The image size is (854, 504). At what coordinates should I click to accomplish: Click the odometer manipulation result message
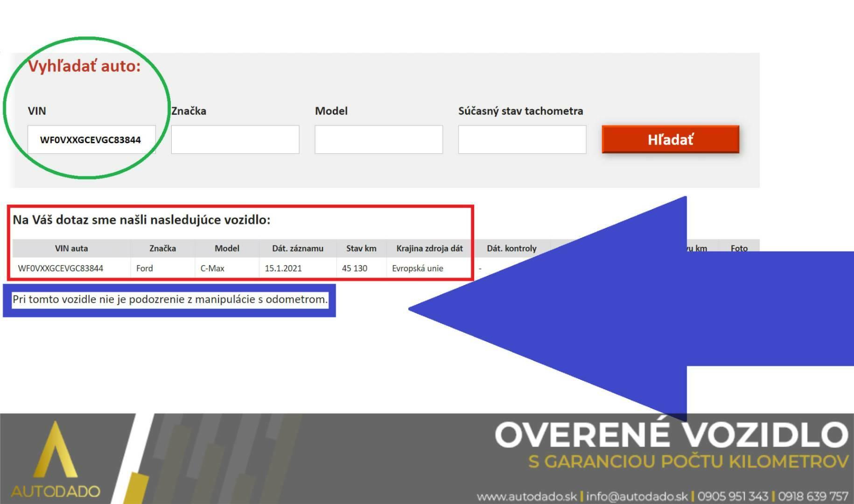(170, 300)
